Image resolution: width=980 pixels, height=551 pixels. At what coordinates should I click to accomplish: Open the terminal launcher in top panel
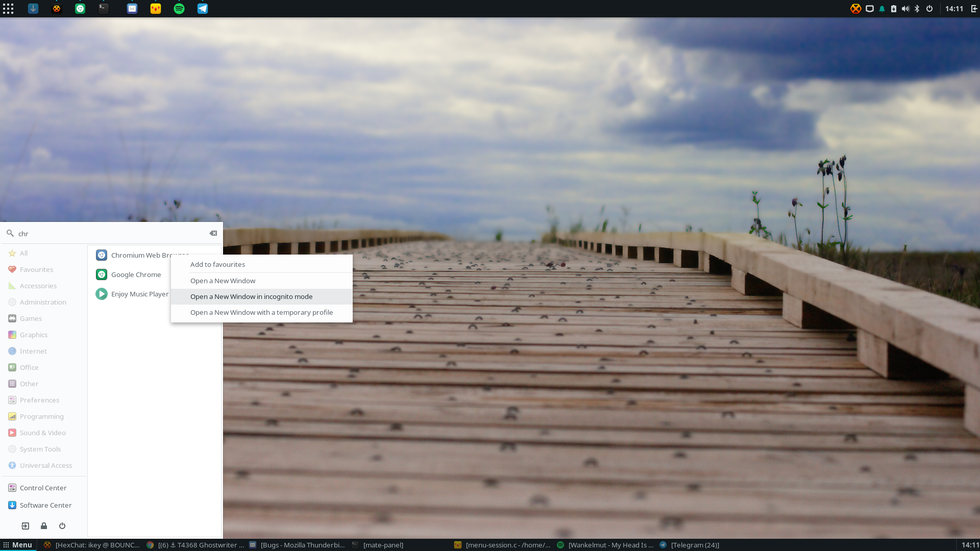104,9
